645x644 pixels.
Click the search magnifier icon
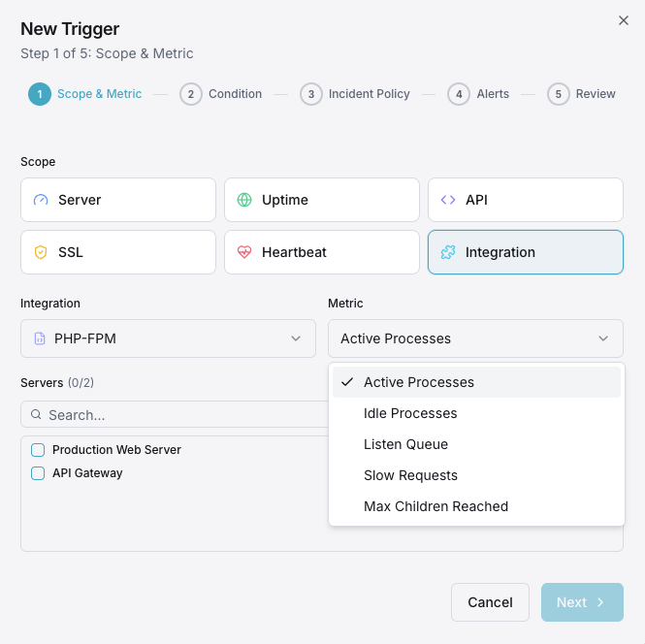pyautogui.click(x=36, y=414)
